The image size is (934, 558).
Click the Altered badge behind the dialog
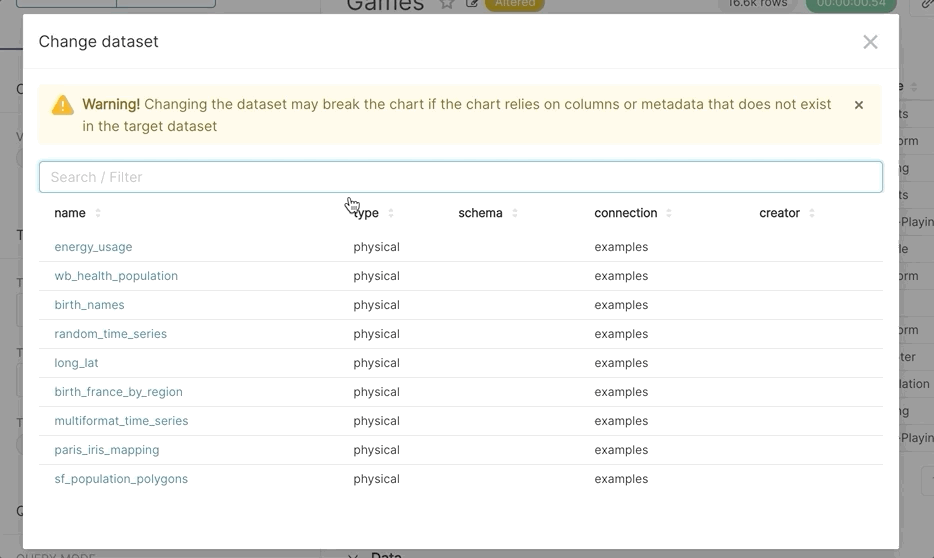tap(515, 5)
